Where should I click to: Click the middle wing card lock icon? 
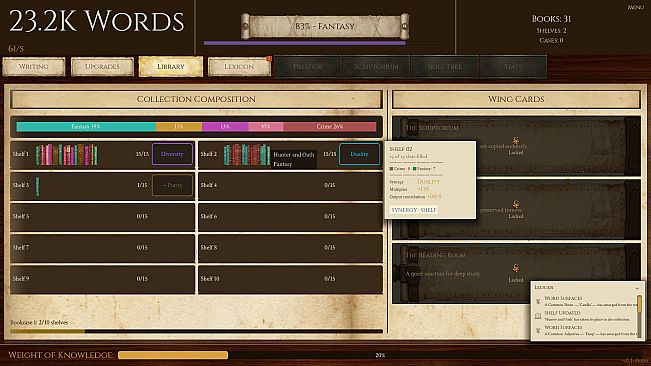coord(516,204)
